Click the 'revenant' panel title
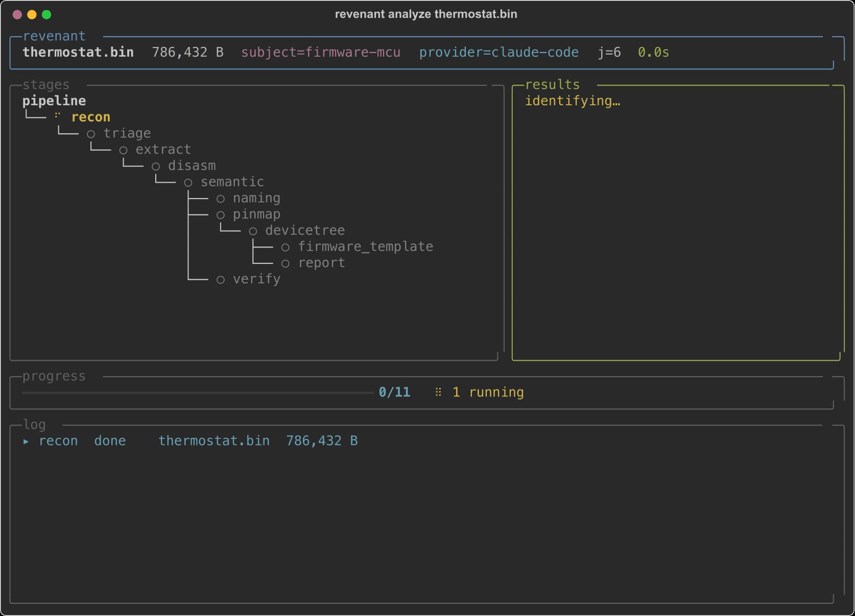 coord(54,36)
